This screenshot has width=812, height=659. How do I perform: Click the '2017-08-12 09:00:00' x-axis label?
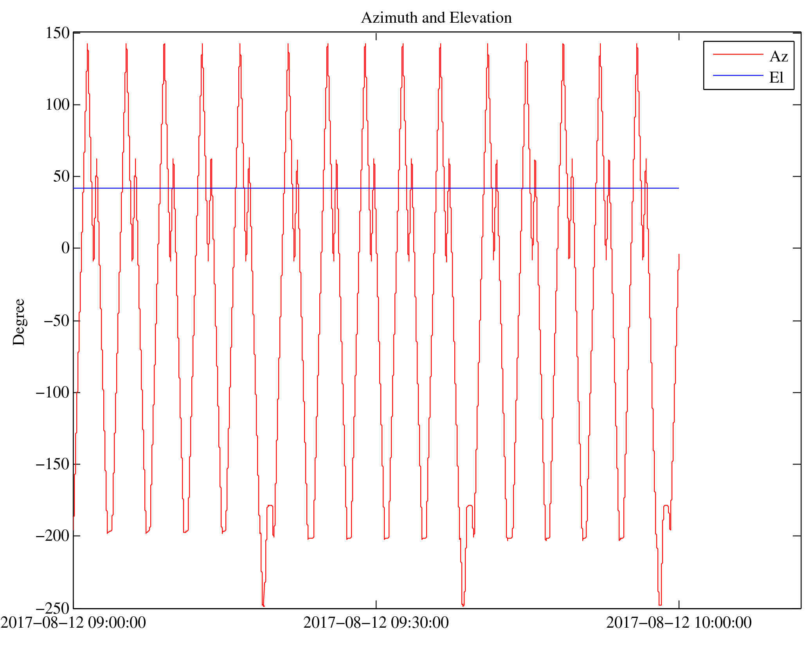pos(73,623)
